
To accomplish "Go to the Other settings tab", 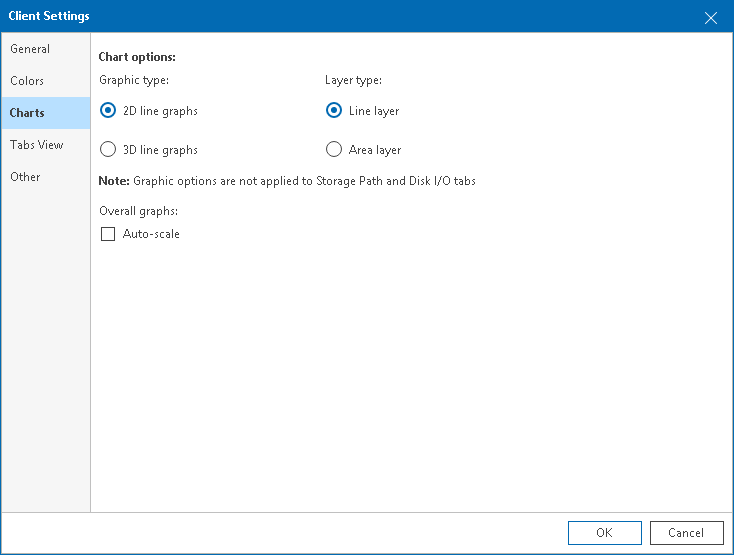I will (x=26, y=177).
